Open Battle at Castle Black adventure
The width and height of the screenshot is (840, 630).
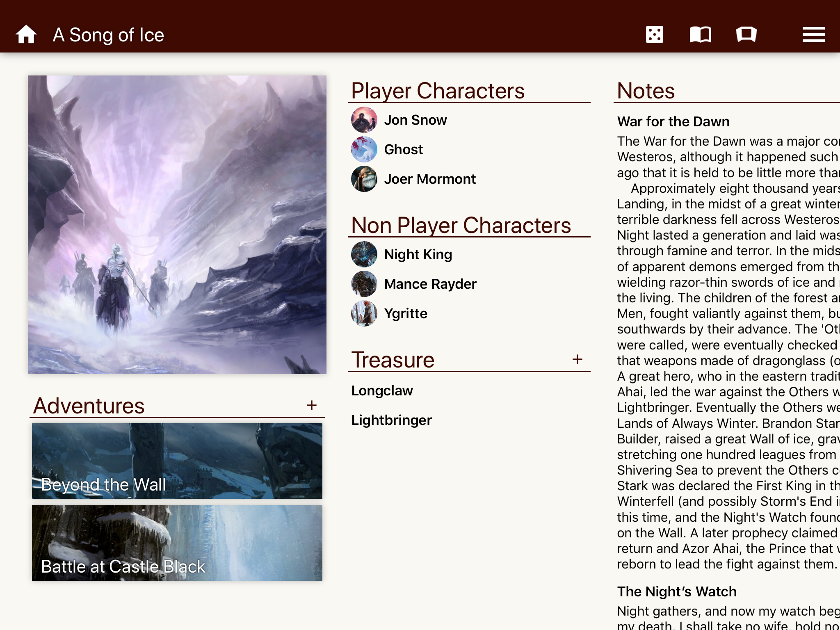pyautogui.click(x=177, y=543)
